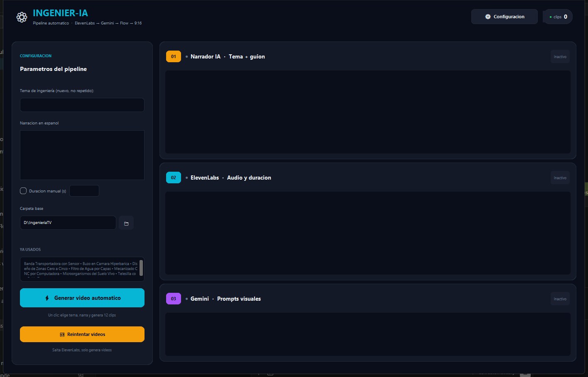Image resolution: width=588 pixels, height=377 pixels.
Task: Click the Gemini prompts visuales output area
Action: pyautogui.click(x=368, y=334)
